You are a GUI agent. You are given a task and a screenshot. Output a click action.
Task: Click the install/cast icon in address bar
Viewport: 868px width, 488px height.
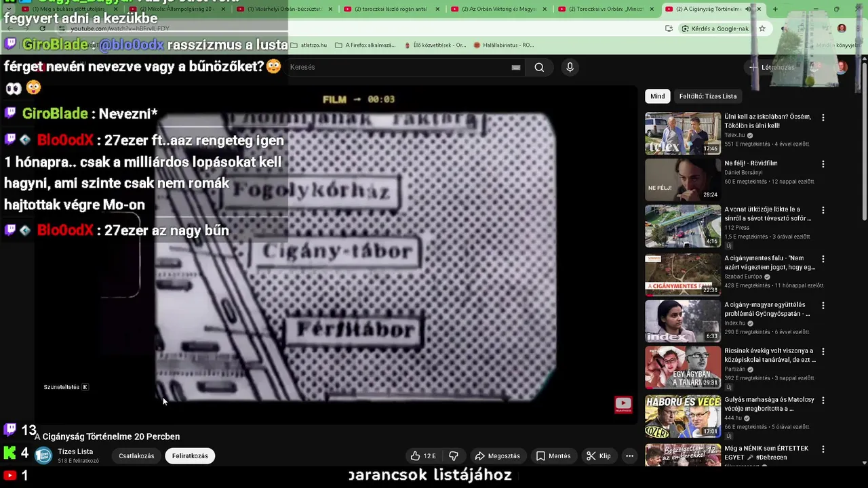[669, 28]
